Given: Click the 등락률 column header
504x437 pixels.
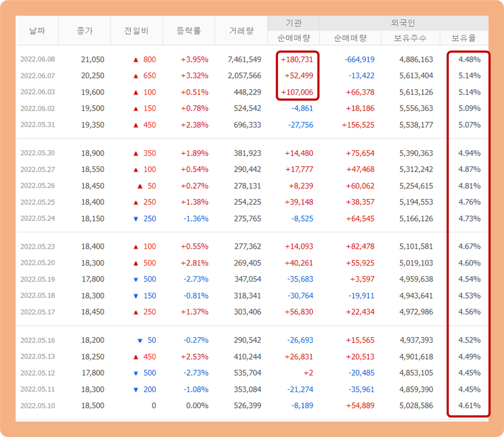Looking at the screenshot, I should tap(189, 31).
